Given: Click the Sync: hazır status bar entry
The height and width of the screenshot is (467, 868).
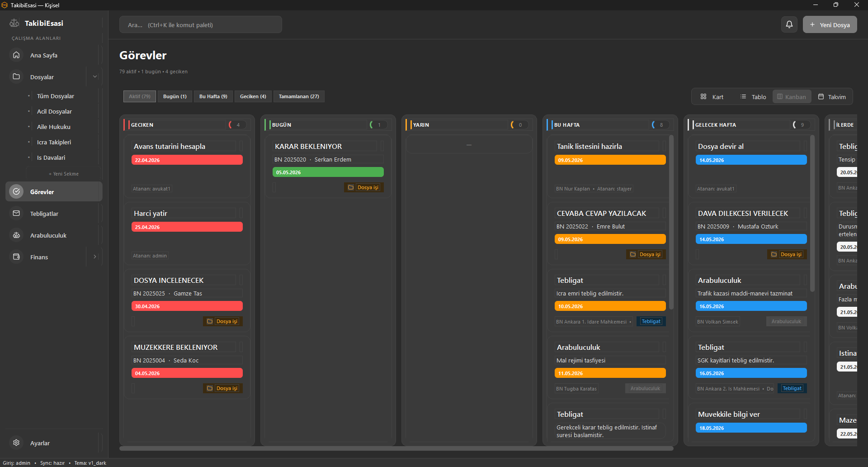Looking at the screenshot, I should pyautogui.click(x=52, y=463).
